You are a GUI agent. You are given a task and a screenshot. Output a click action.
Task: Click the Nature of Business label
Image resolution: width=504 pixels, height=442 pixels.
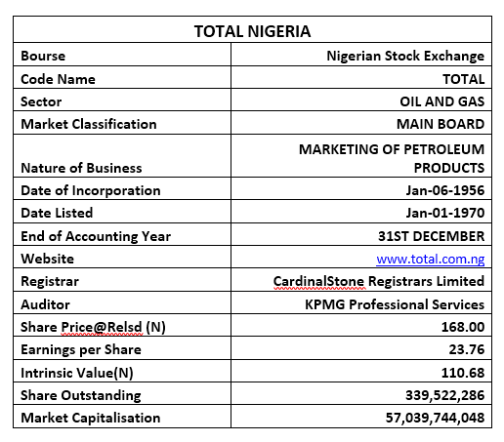[81, 168]
